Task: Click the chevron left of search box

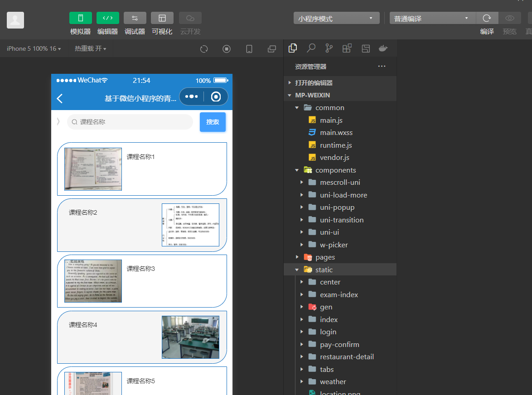Action: (58, 121)
